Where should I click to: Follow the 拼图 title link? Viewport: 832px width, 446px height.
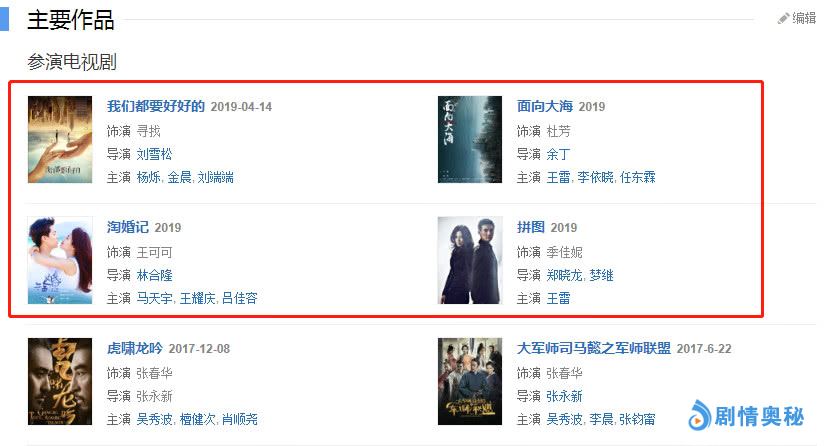[531, 227]
